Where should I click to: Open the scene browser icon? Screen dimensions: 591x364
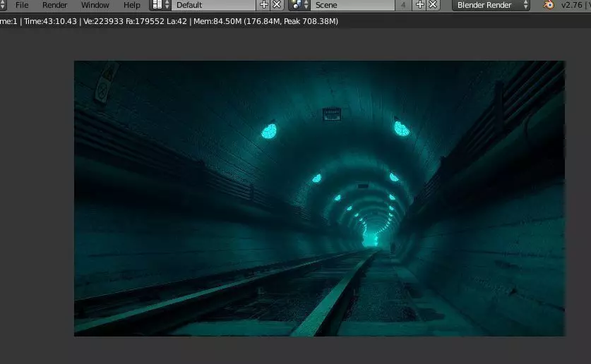299,5
